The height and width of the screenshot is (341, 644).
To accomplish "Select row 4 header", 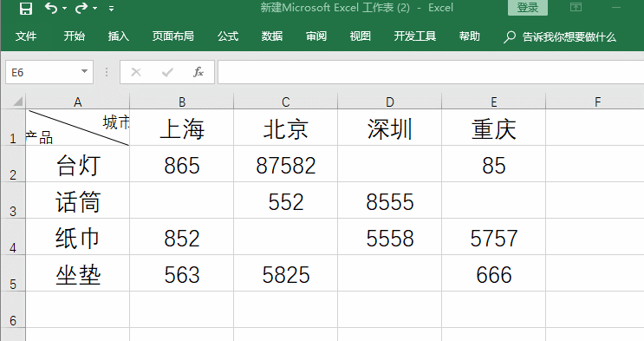I will click(x=13, y=237).
